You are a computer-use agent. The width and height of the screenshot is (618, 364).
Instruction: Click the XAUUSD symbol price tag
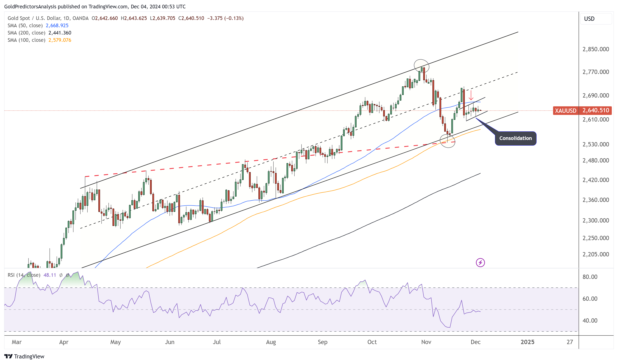pos(565,111)
